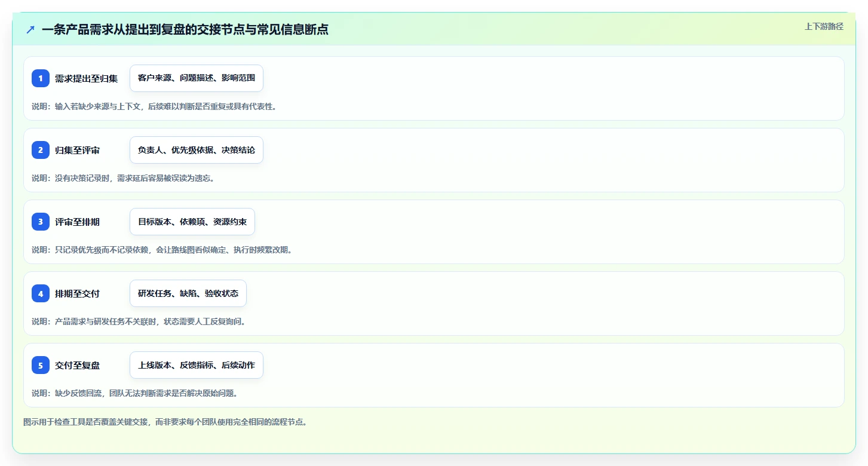Image resolution: width=868 pixels, height=466 pixels.
Task: Click the 客户来源、问题描述、影响范围 chip
Action: click(x=197, y=78)
